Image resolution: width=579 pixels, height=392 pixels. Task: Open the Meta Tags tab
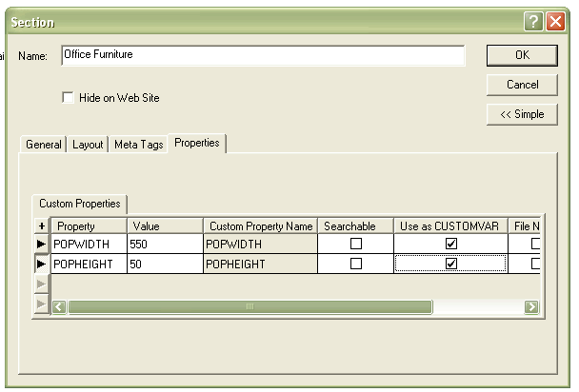139,145
